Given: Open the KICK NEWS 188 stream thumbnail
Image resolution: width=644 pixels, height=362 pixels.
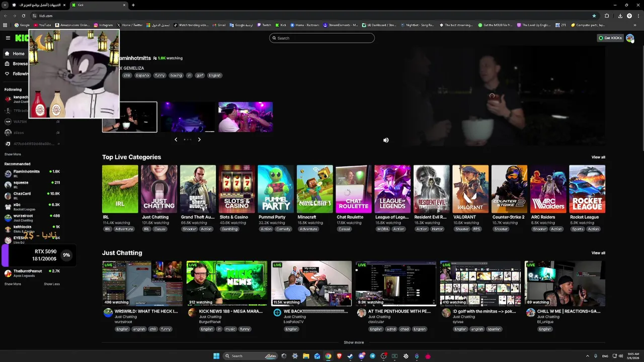Looking at the screenshot, I should click(x=227, y=283).
